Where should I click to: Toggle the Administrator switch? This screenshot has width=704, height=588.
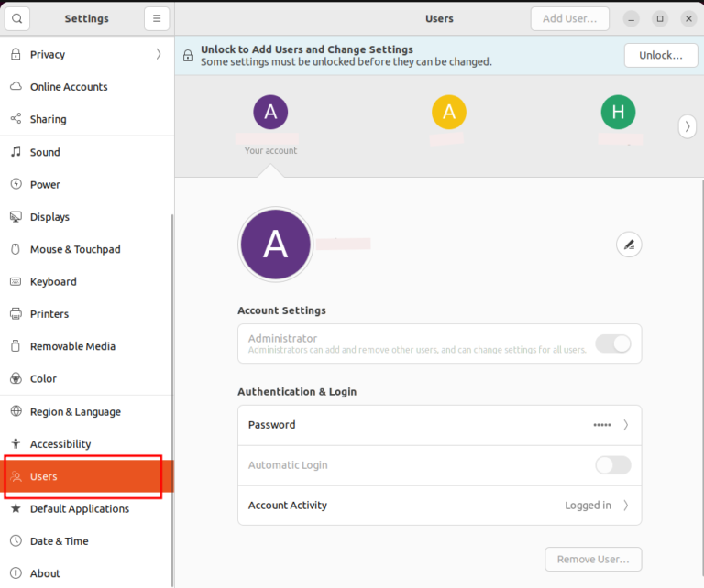(613, 343)
